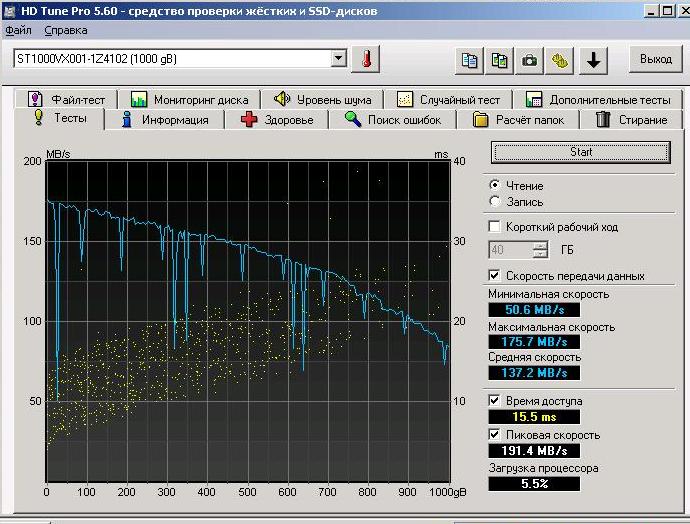Screen dimensions: 690x524
Task: Click the minimum speed value 50.6 MB/s
Action: [x=534, y=310]
